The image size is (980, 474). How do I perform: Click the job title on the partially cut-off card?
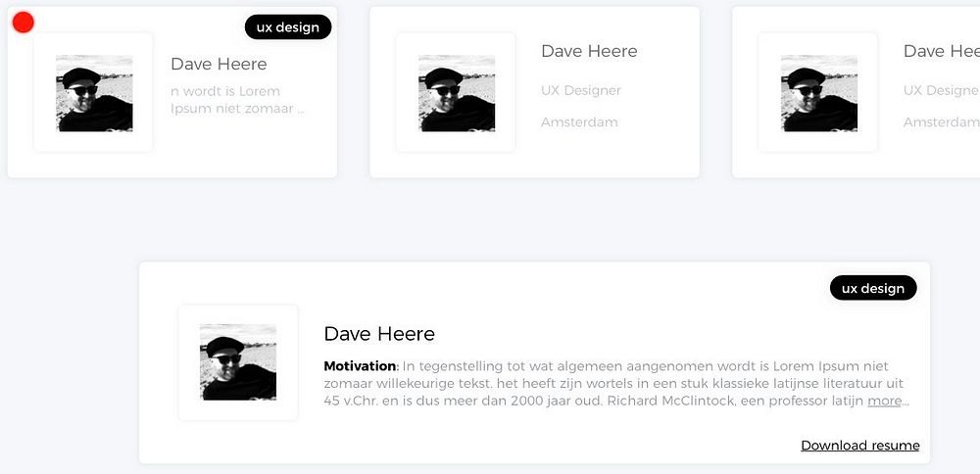pyautogui.click(x=941, y=90)
